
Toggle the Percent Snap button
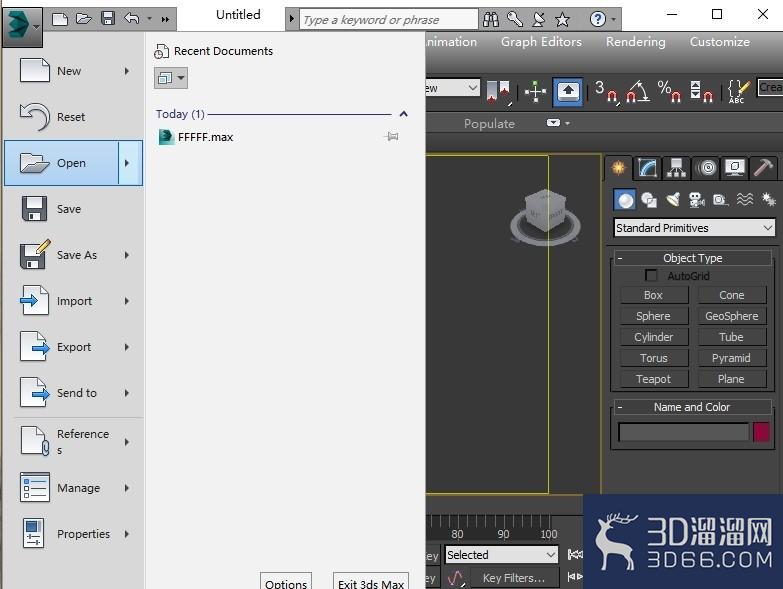[x=669, y=91]
